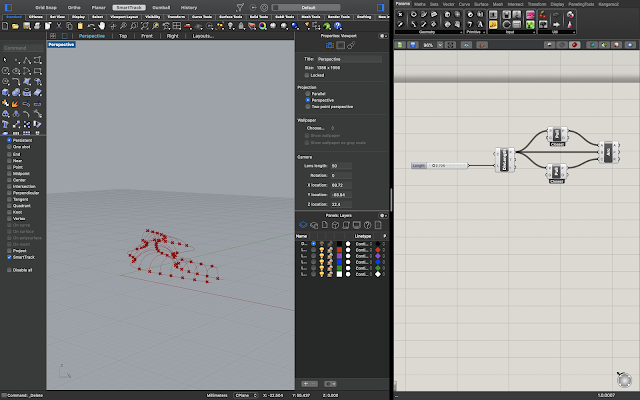Open the settings gear in top bar
This screenshot has height=400, width=640.
pyautogui.click(x=264, y=7)
